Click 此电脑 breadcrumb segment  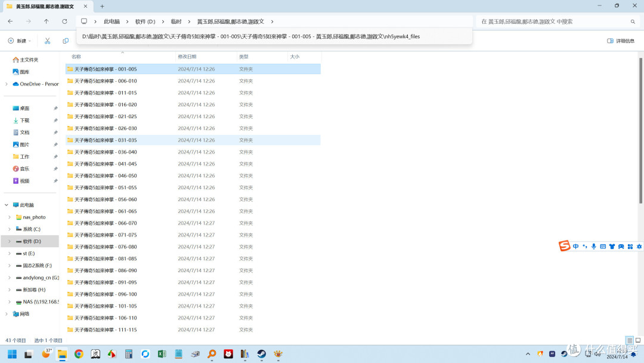click(112, 21)
